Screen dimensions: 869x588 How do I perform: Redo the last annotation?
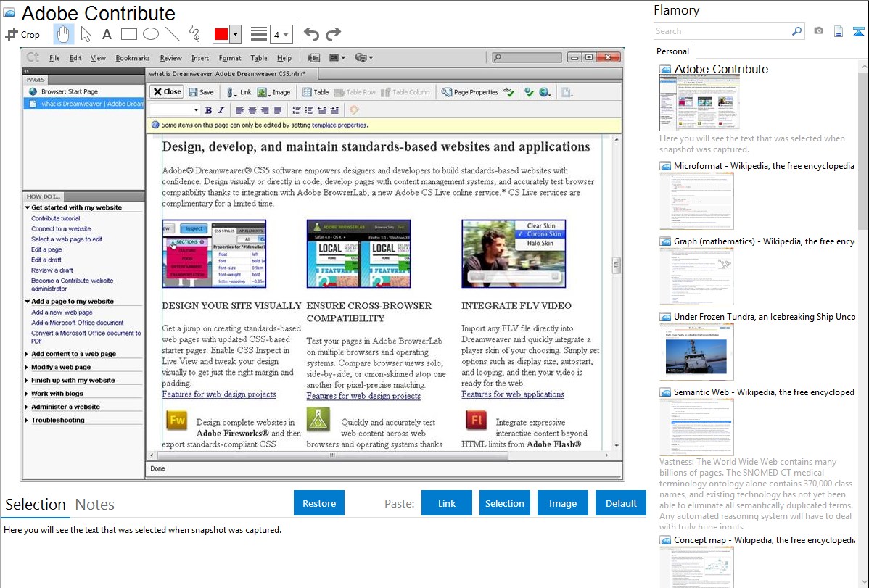pyautogui.click(x=333, y=34)
